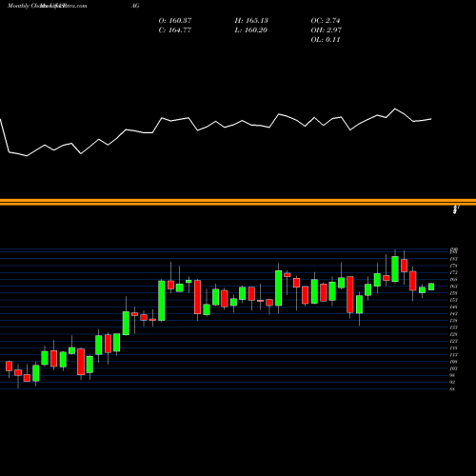Select the OL: 0.11 reading
Image resolution: width=476 pixels, height=476 pixels.
click(x=326, y=40)
